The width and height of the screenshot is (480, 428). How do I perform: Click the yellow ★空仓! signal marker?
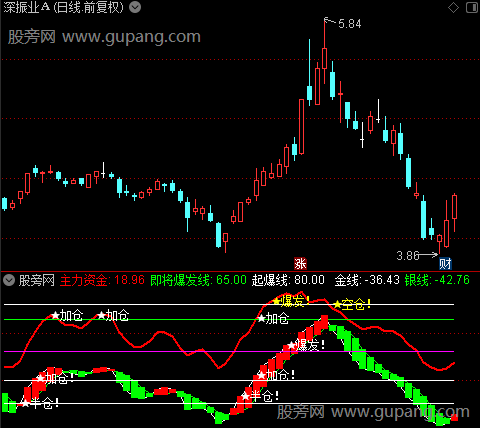pyautogui.click(x=352, y=304)
